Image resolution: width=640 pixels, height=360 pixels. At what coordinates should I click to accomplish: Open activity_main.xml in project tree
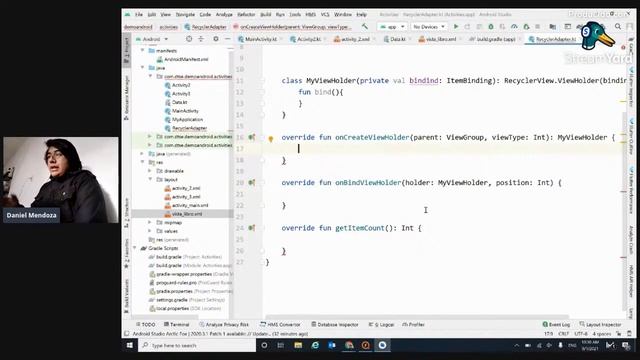pos(190,205)
